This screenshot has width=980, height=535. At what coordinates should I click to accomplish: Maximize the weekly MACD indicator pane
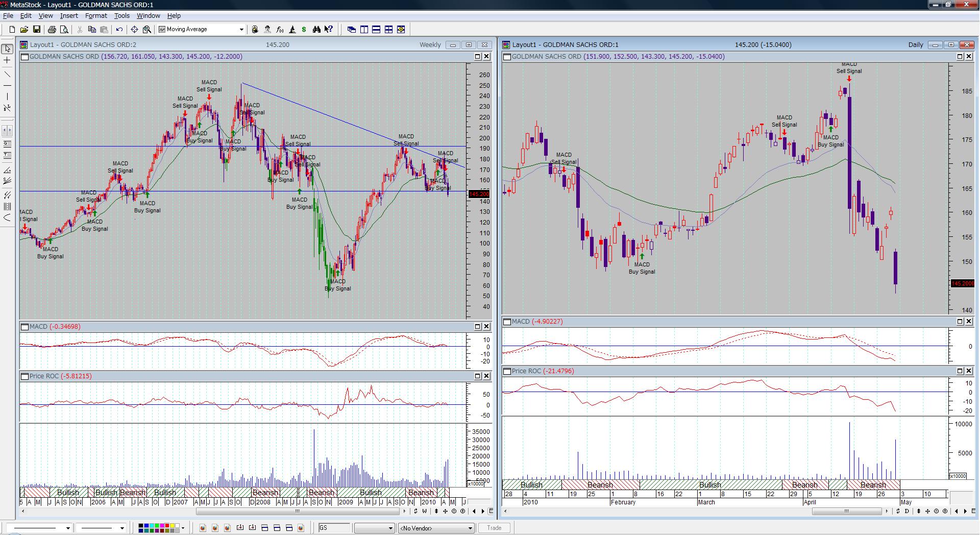click(x=478, y=327)
